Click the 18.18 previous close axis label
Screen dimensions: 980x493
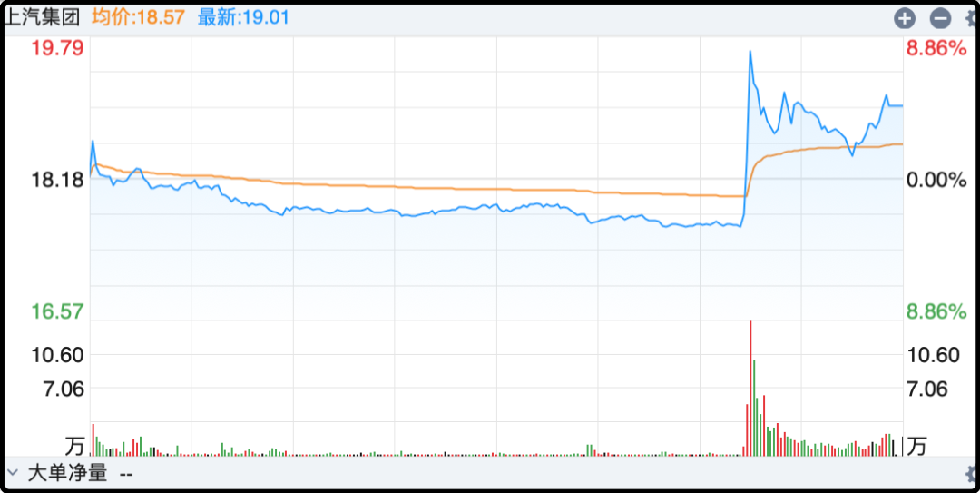click(x=57, y=180)
